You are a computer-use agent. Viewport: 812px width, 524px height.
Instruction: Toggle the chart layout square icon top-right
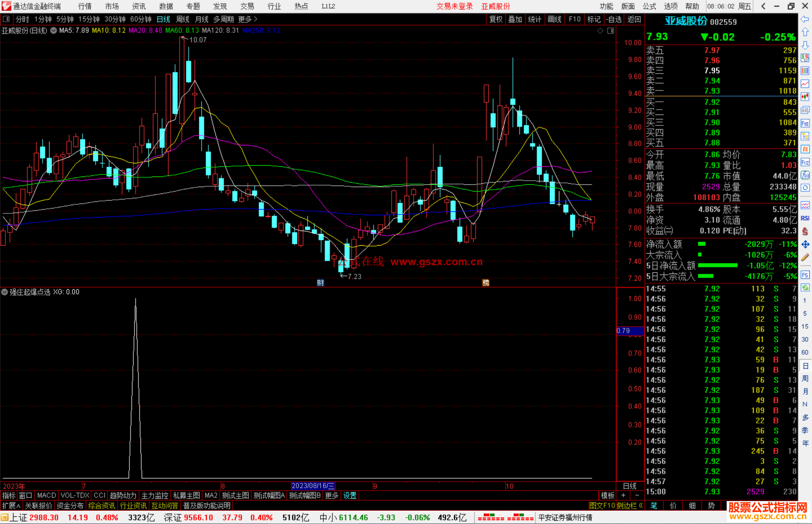(x=611, y=31)
